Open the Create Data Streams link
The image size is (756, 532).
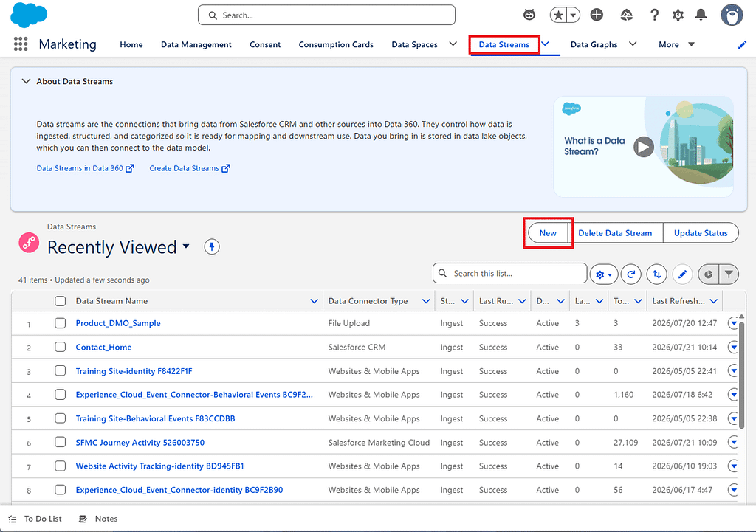pyautogui.click(x=190, y=168)
